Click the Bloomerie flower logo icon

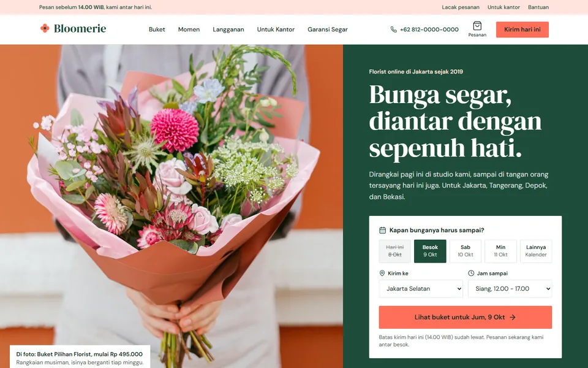point(45,28)
